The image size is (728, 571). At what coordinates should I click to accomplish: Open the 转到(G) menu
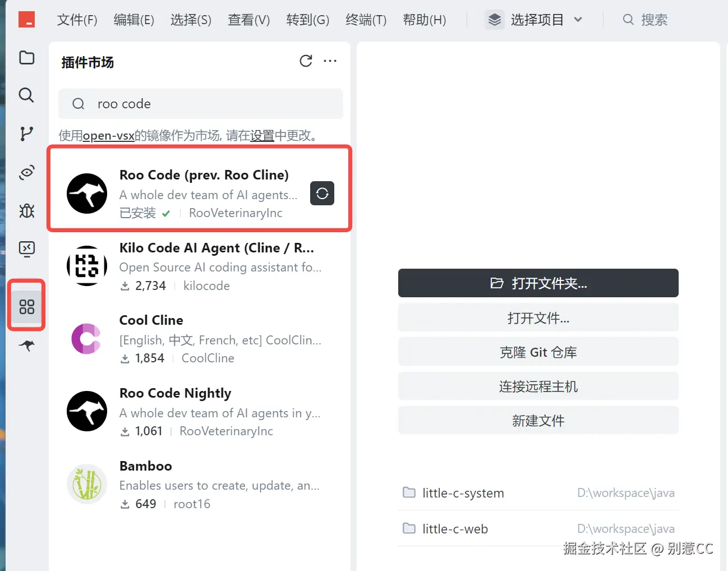coord(308,20)
